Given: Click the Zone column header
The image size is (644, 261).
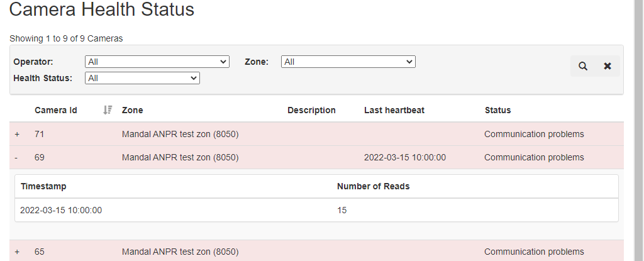Looking at the screenshot, I should tap(132, 110).
